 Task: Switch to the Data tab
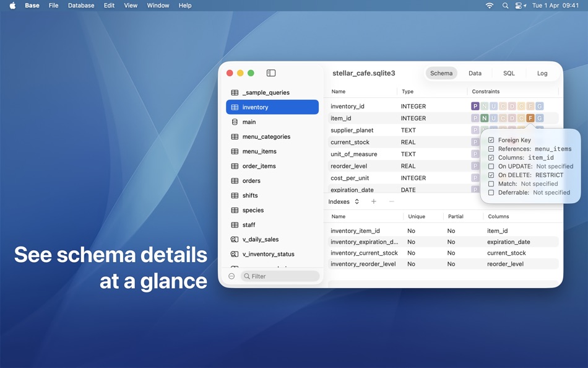[x=475, y=72]
